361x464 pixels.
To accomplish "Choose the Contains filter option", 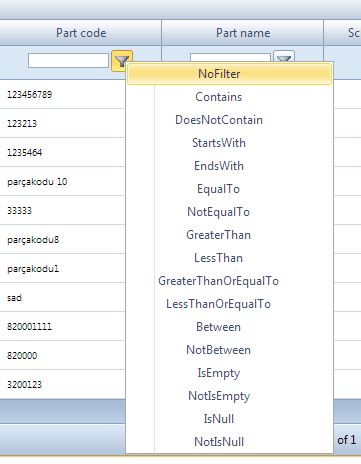I will 230,97.
